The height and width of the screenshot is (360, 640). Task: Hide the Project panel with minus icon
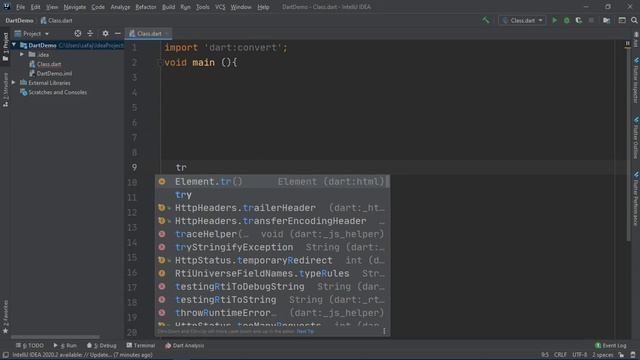(118, 33)
